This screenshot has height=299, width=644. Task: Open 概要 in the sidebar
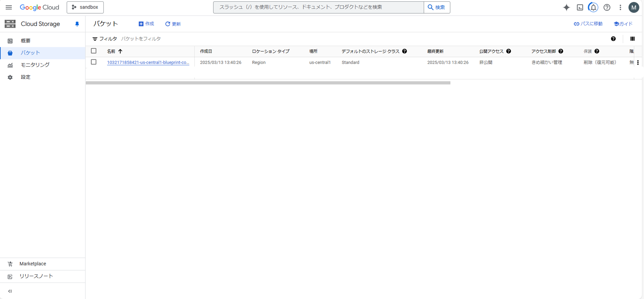click(43, 41)
